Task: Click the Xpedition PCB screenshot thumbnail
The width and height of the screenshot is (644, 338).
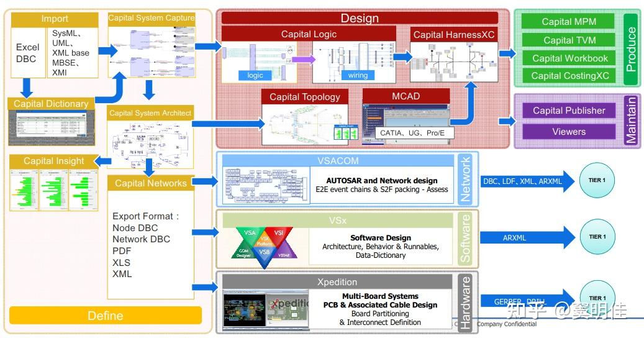Action: [265, 309]
